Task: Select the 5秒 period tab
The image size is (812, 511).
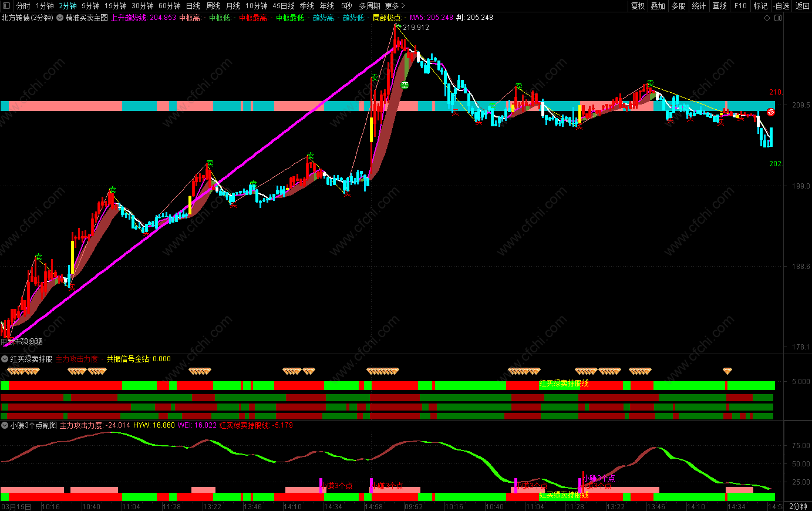Action: 347,6
